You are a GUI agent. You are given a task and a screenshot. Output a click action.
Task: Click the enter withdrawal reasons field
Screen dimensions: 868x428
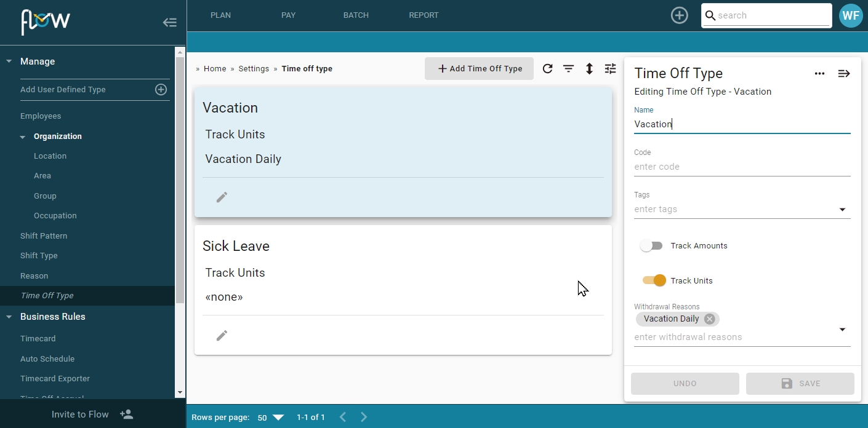pyautogui.click(x=734, y=337)
